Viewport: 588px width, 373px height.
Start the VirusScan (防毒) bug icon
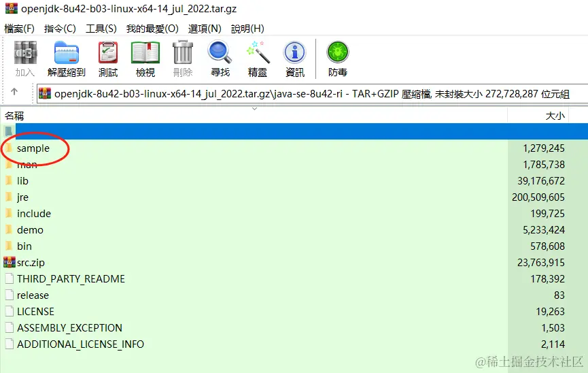[337, 52]
